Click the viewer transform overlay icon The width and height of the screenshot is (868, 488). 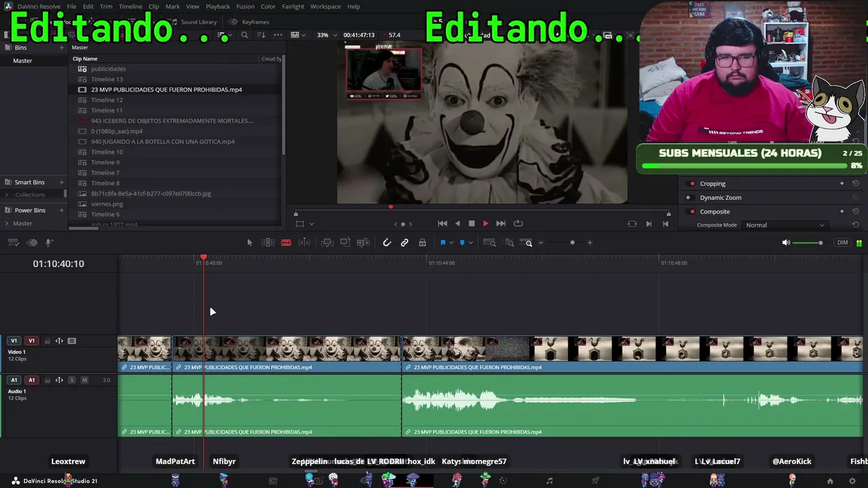click(x=300, y=224)
